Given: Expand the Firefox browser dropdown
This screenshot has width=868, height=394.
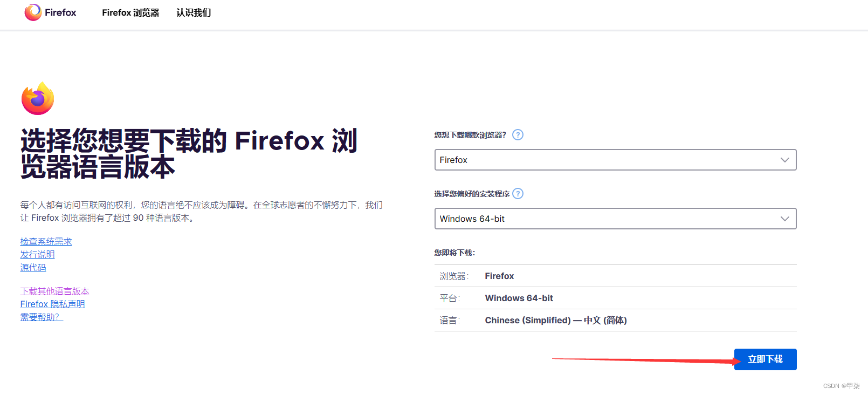Looking at the screenshot, I should pyautogui.click(x=615, y=160).
